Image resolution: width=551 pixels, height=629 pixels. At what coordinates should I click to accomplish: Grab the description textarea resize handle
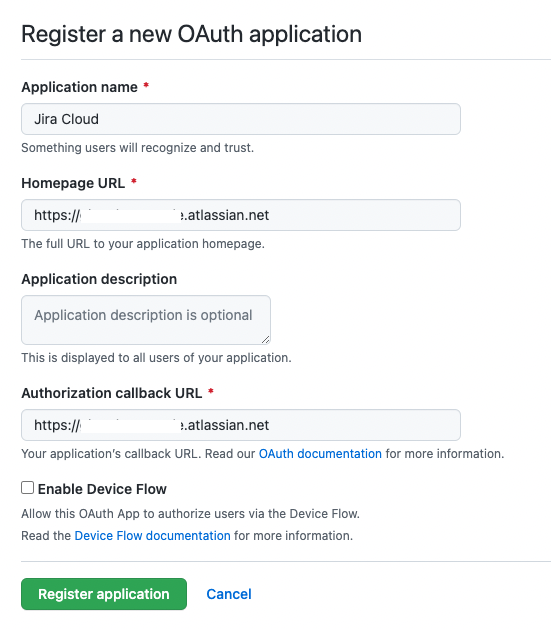tap(265, 339)
